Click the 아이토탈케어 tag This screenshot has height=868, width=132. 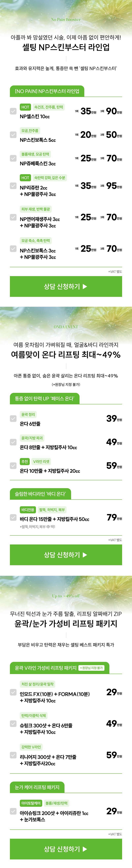coord(31,803)
